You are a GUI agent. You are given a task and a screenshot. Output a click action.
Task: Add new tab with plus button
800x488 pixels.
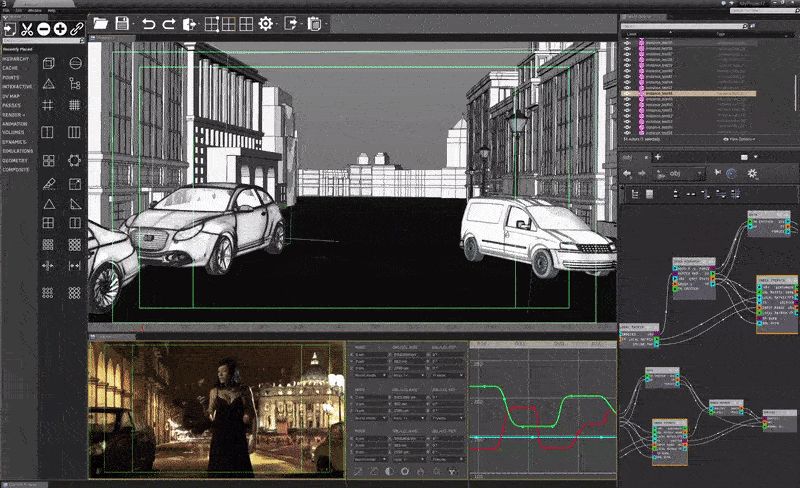pos(657,156)
